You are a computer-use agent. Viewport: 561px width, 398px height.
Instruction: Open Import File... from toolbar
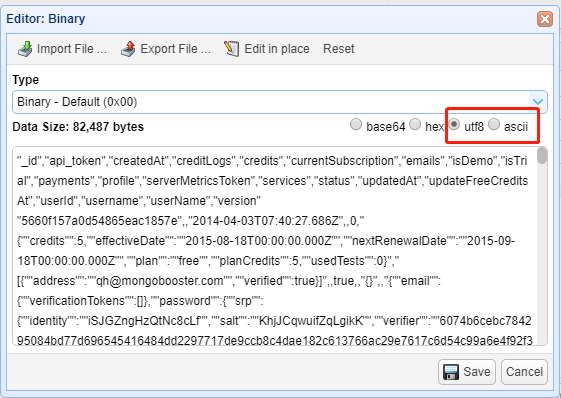pos(62,49)
